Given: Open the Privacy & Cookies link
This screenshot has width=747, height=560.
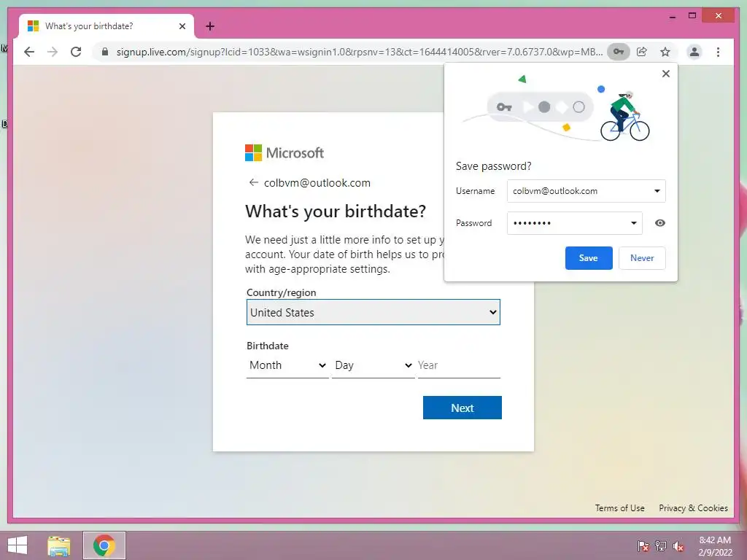Looking at the screenshot, I should 693,508.
